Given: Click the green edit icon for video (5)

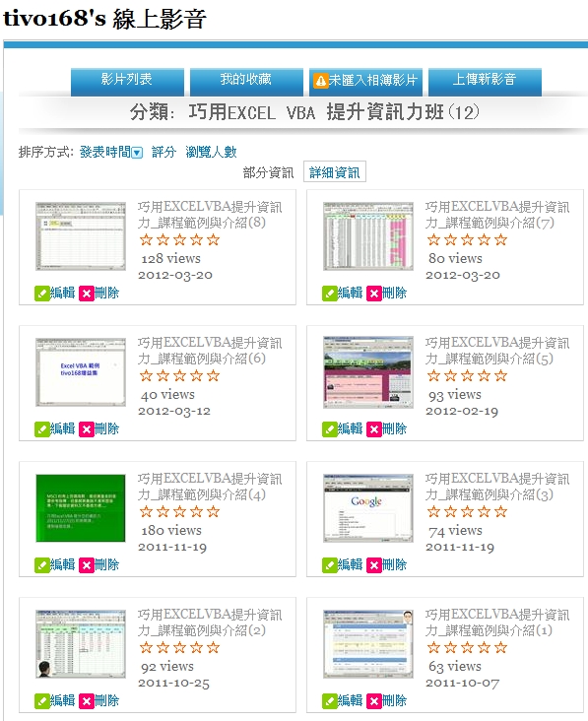Looking at the screenshot, I should pos(330,429).
